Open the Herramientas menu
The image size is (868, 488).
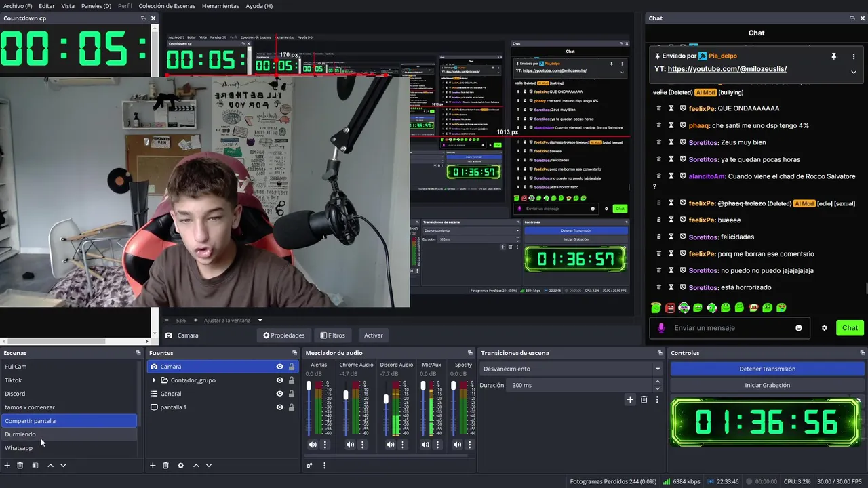[220, 5]
